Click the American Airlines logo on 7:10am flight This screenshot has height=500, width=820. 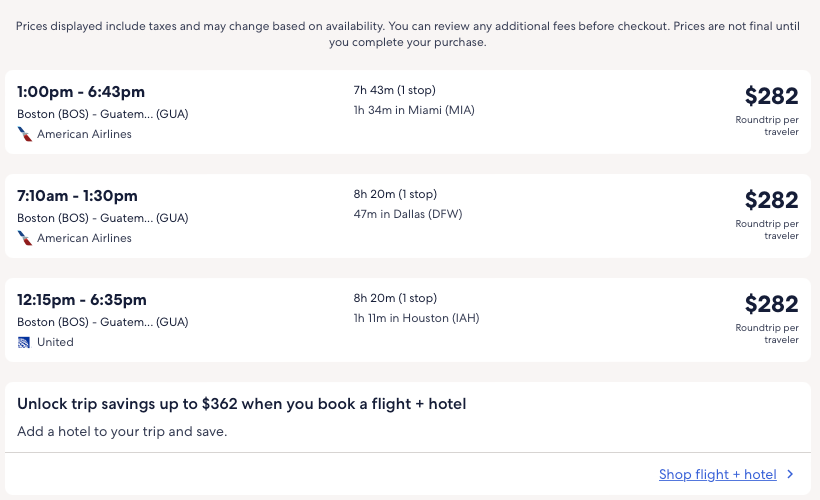[25, 238]
